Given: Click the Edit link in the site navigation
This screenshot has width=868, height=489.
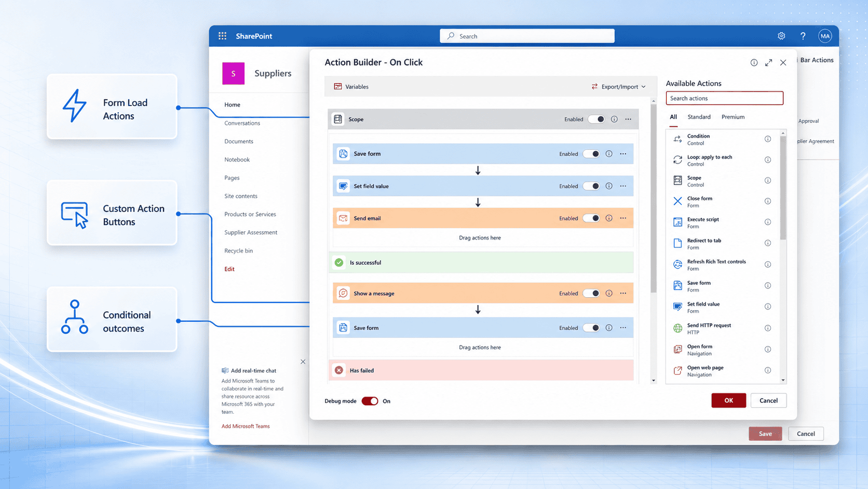Looking at the screenshot, I should pyautogui.click(x=229, y=269).
